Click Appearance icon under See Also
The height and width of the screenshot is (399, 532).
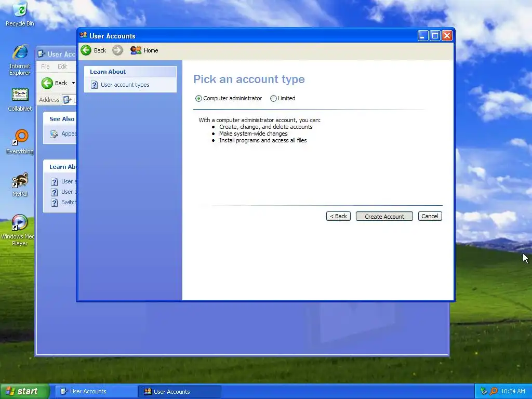pos(54,134)
